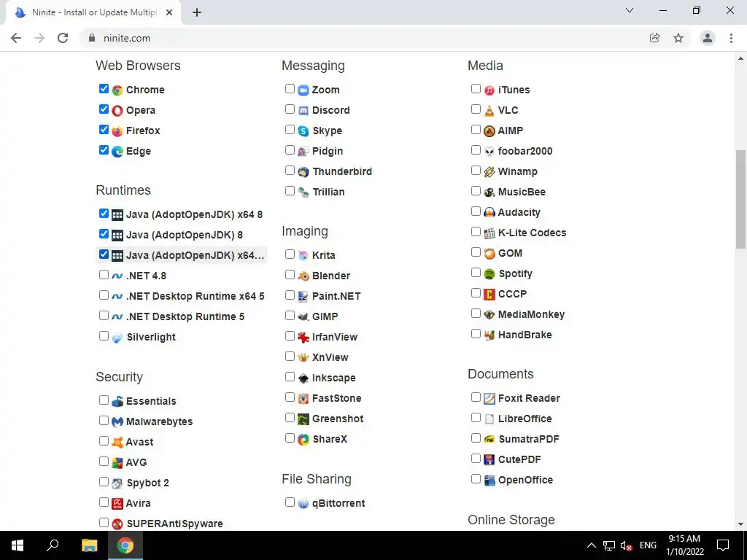Tick the GIMP checkbox
Image resolution: width=747 pixels, height=560 pixels.
pyautogui.click(x=290, y=316)
